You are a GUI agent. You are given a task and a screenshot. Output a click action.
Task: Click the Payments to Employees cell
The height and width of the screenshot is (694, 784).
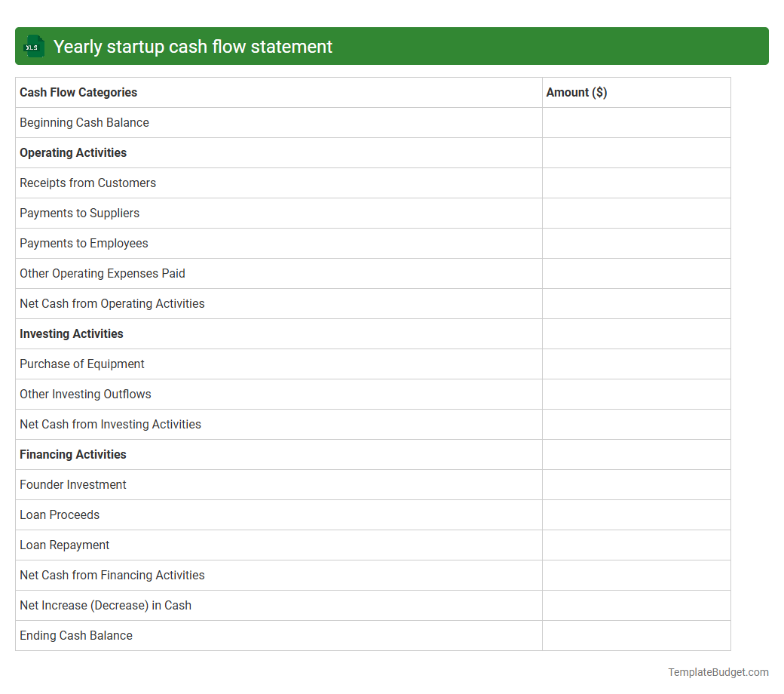[84, 243]
